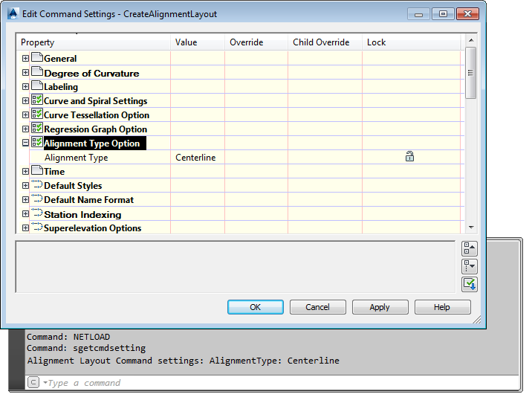This screenshot has height=400, width=532.
Task: Select the Default Styles row label
Action: [x=73, y=186]
